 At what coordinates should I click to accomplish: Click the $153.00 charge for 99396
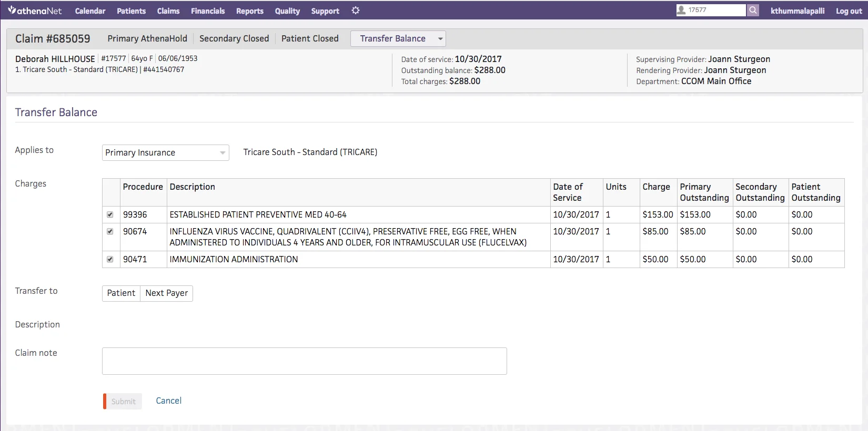click(x=658, y=214)
